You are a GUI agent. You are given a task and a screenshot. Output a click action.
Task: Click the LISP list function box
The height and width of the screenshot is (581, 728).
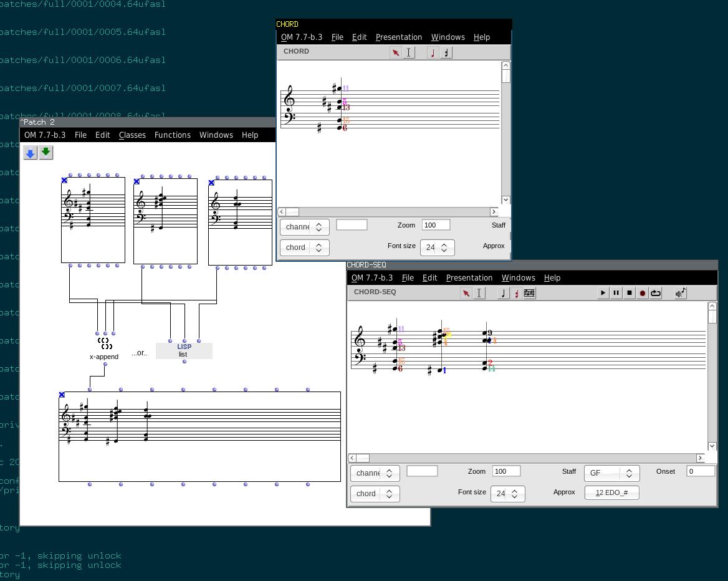[184, 350]
